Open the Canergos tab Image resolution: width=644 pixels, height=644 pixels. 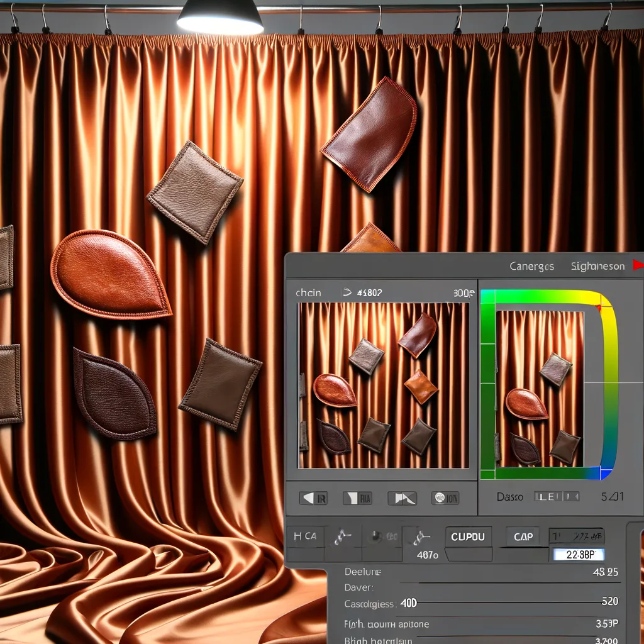click(x=531, y=267)
